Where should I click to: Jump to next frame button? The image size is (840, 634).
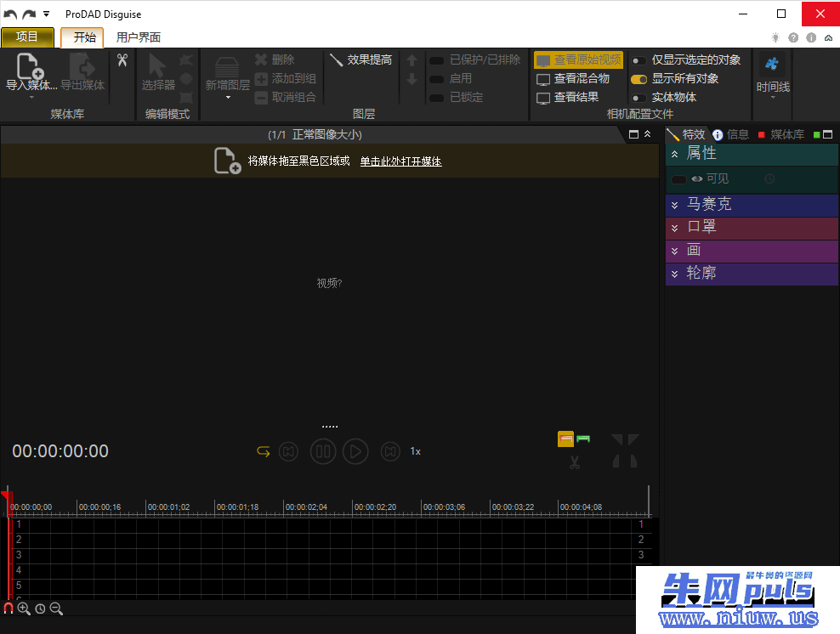390,451
